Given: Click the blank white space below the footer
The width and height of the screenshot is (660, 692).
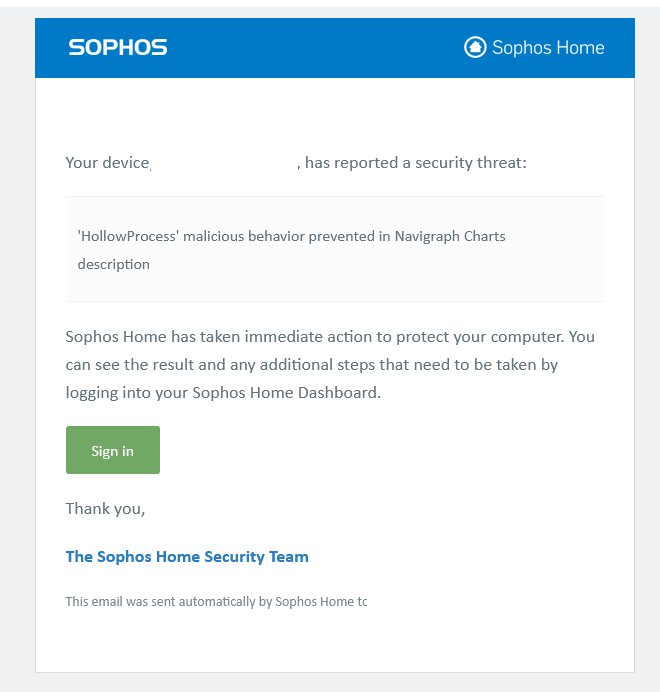Looking at the screenshot, I should [x=335, y=642].
